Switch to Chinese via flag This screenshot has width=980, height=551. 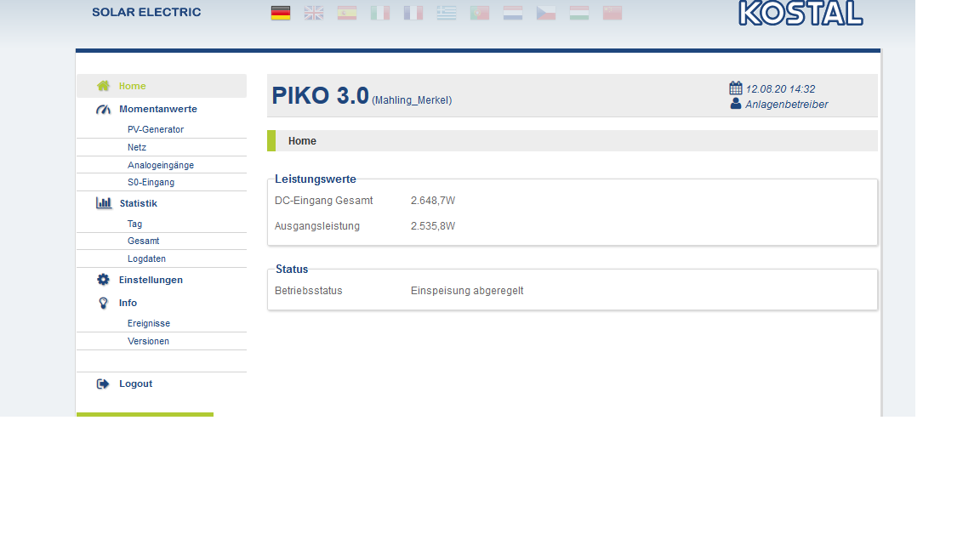[612, 13]
